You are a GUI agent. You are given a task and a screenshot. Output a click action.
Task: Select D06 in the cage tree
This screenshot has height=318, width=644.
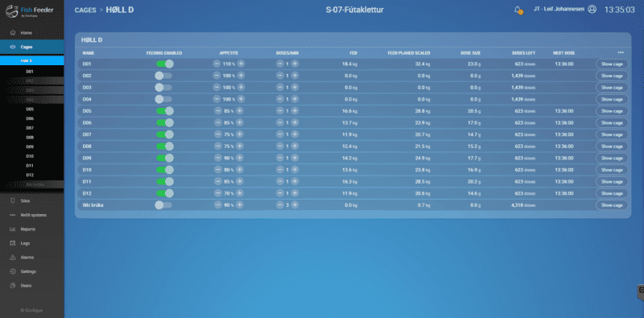click(x=30, y=118)
